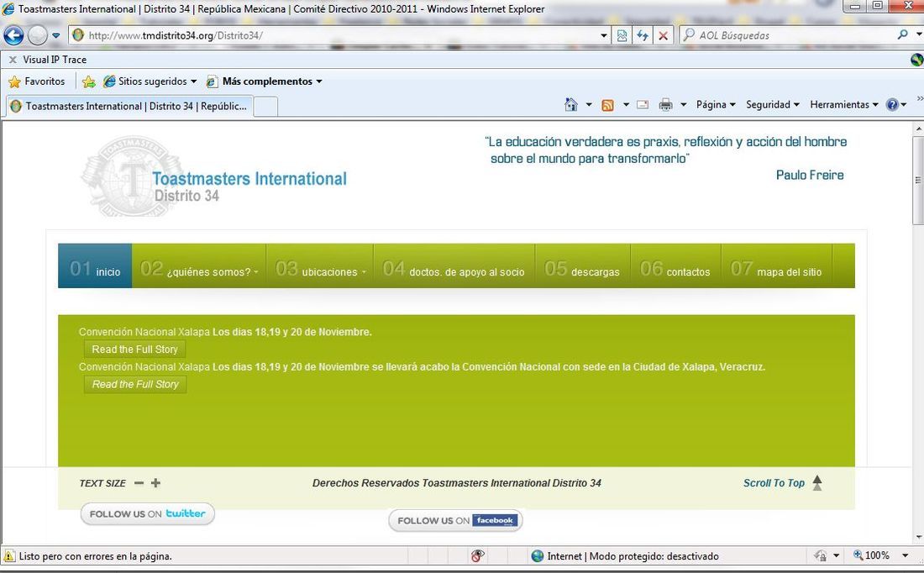This screenshot has height=573, width=924.
Task: Open the recent pages history arrow
Action: 56,35
